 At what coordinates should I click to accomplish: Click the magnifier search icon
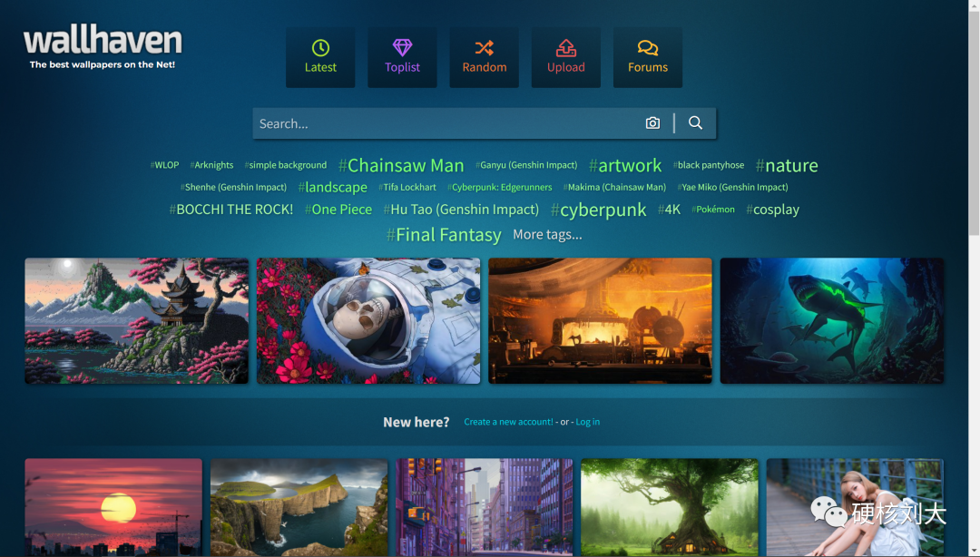click(695, 123)
